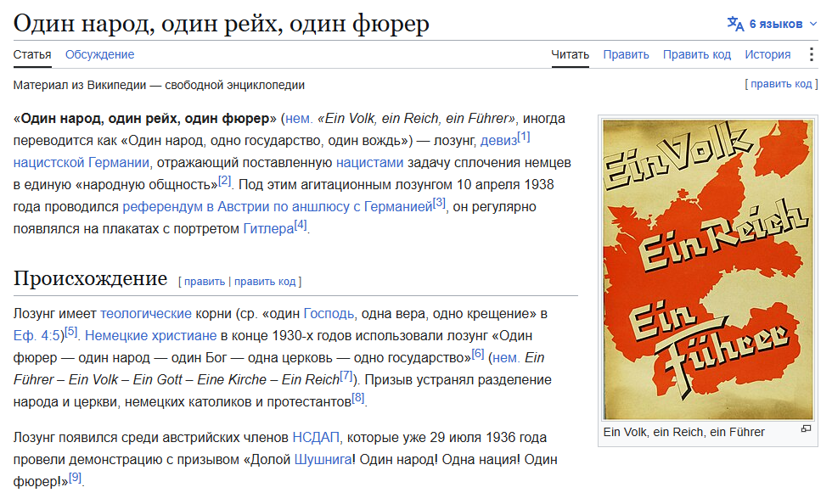Follow the нацистами link
This screenshot has height=504, width=832.
(370, 162)
